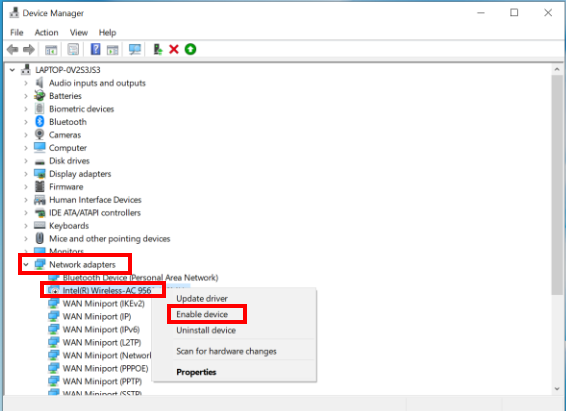Screen dimensions: 566x411
Task: Select the Bluetooth category icon
Action: [40, 122]
